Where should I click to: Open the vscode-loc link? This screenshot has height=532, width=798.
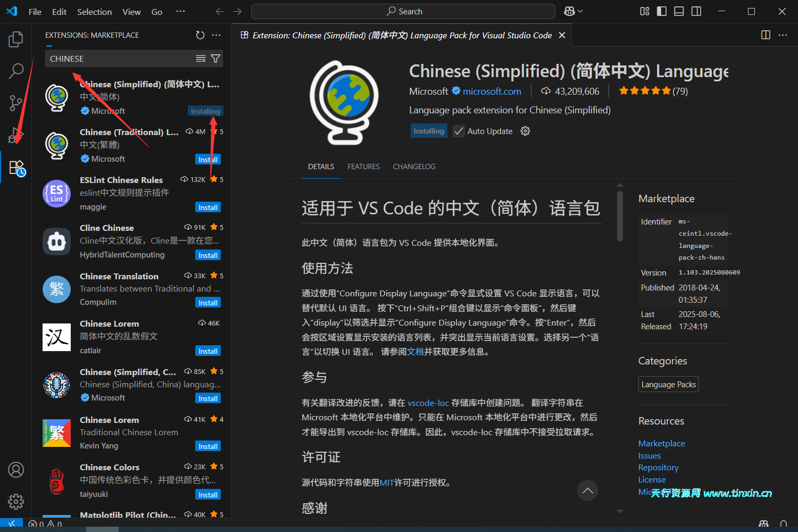pos(428,403)
